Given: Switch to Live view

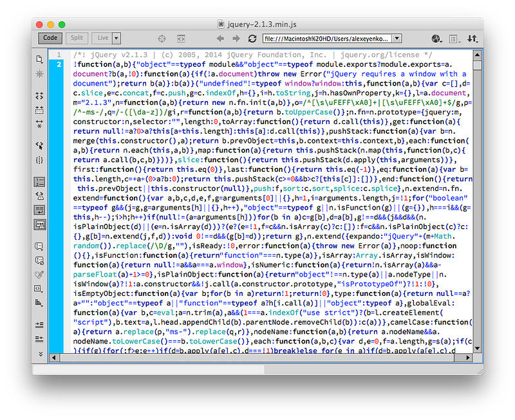Looking at the screenshot, I should [x=102, y=38].
